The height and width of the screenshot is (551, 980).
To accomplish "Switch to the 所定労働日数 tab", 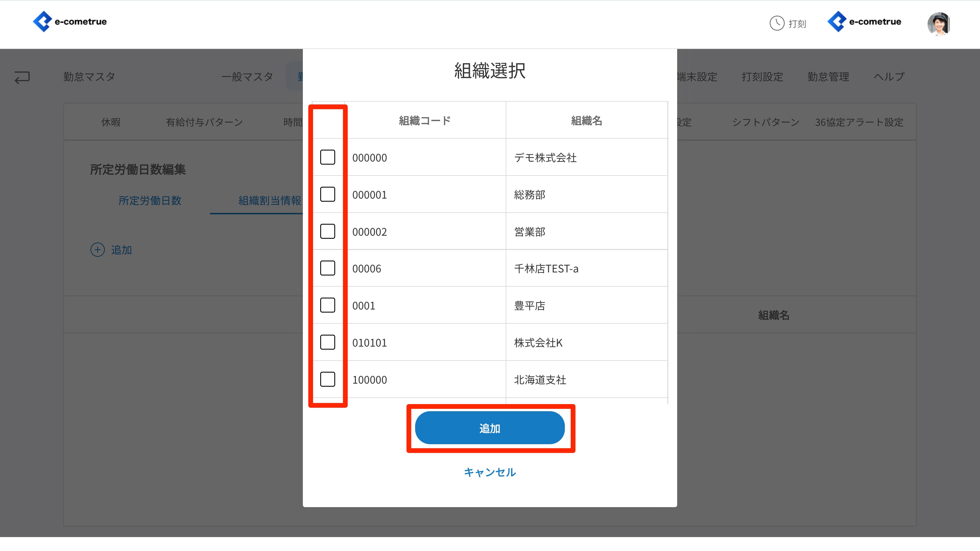I will 150,200.
